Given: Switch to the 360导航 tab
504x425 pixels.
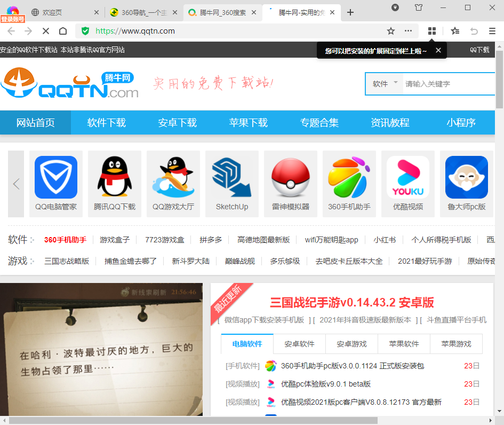Looking at the screenshot, I should point(144,13).
